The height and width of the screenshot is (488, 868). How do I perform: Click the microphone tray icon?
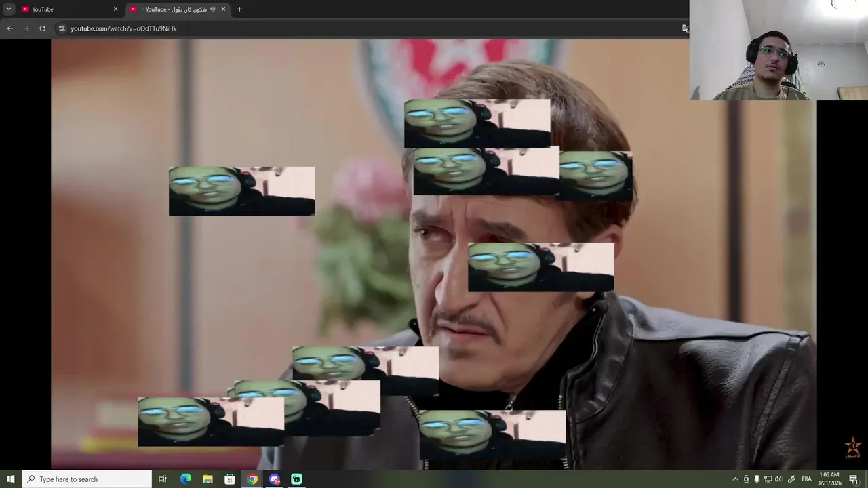(x=757, y=479)
